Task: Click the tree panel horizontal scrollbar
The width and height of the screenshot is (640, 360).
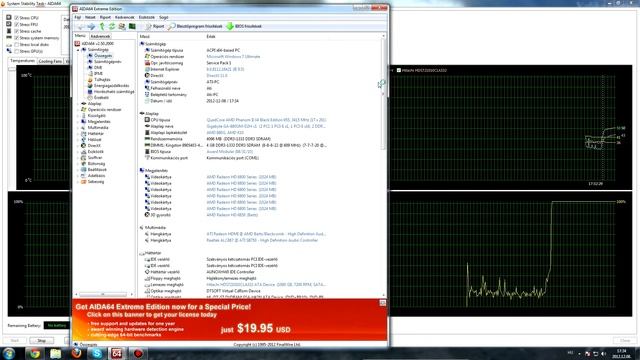Action: 104,294
